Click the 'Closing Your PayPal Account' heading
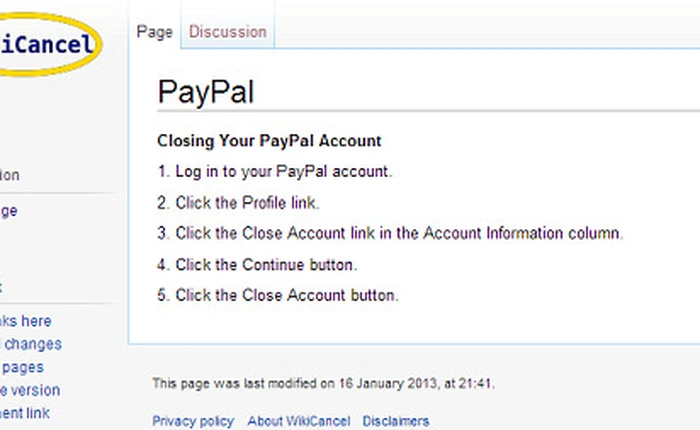This screenshot has height=430, width=700. point(269,141)
